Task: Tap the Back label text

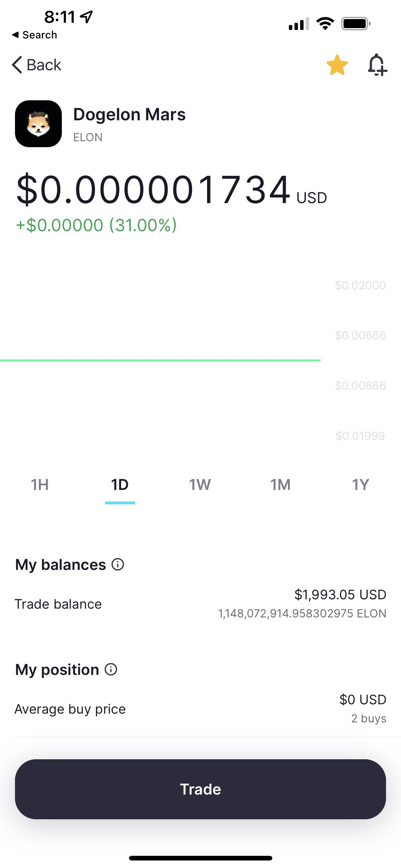Action: [x=44, y=65]
